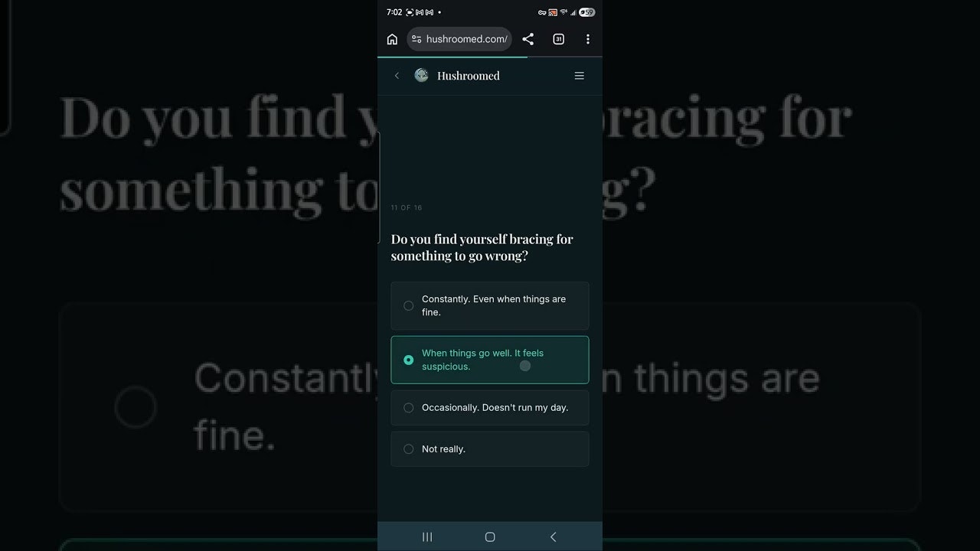Choose the "Not really." option
Image resolution: width=980 pixels, height=551 pixels.
coord(490,449)
